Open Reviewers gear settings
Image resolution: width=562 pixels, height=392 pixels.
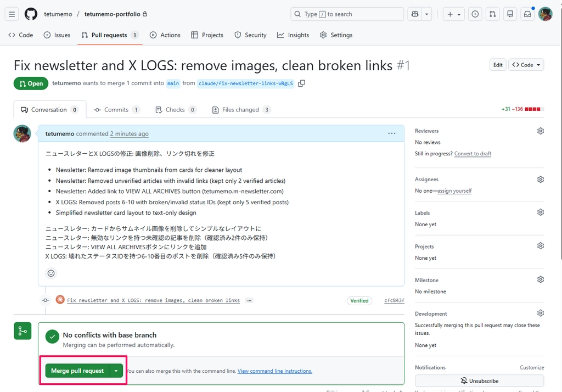click(541, 131)
